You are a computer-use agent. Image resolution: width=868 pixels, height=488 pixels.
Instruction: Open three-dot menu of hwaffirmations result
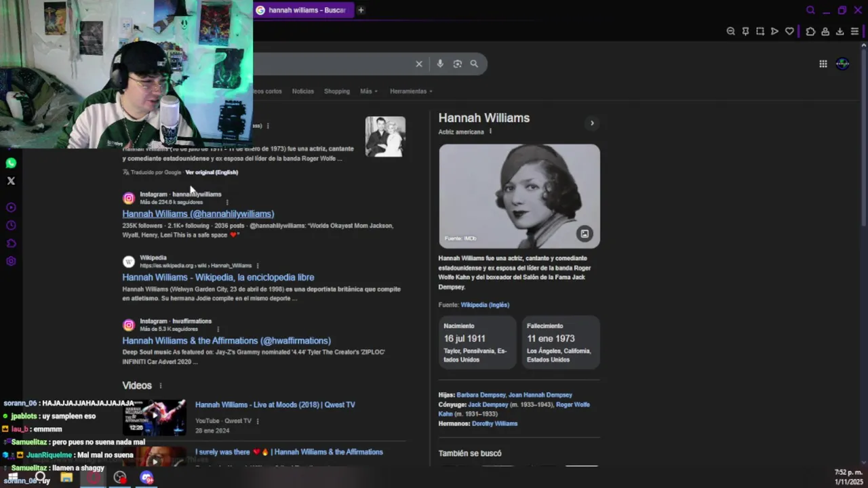coord(218,329)
